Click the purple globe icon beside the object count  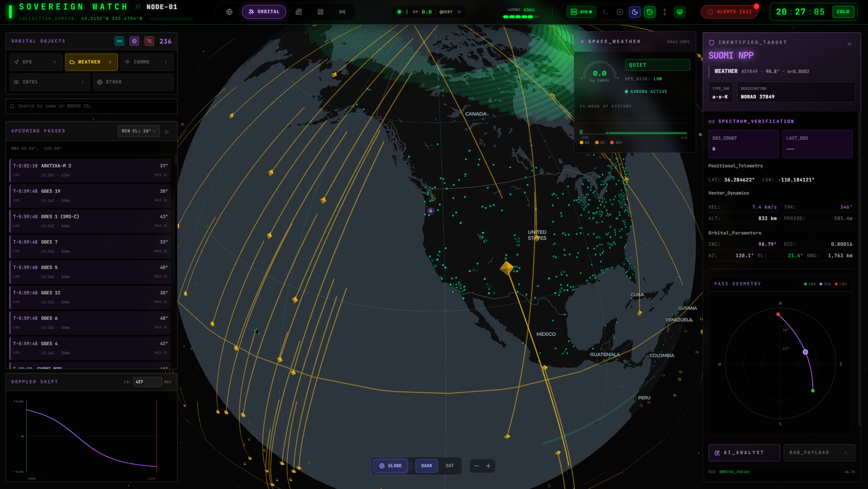click(134, 41)
